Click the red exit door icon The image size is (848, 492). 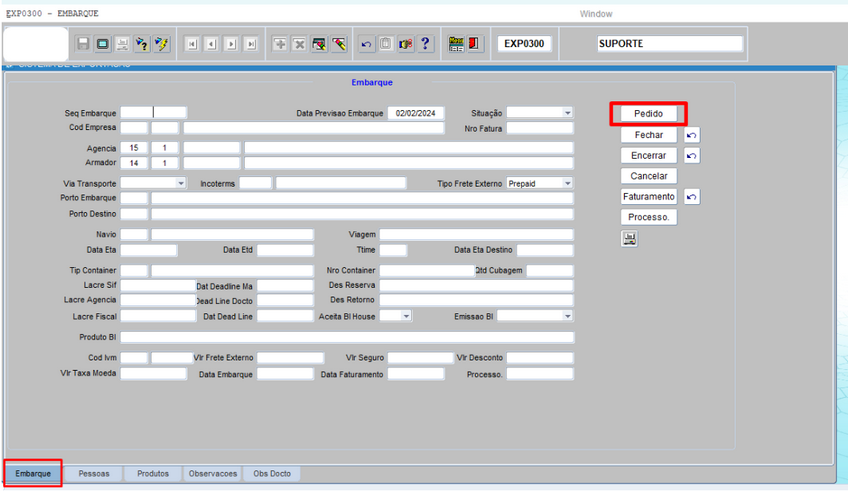[x=475, y=44]
